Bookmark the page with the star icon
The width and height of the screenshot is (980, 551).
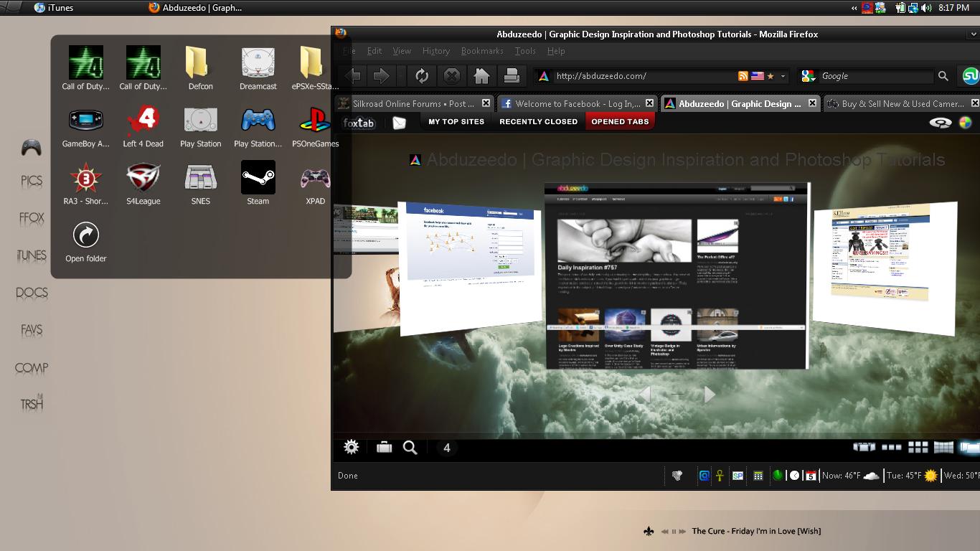click(771, 76)
